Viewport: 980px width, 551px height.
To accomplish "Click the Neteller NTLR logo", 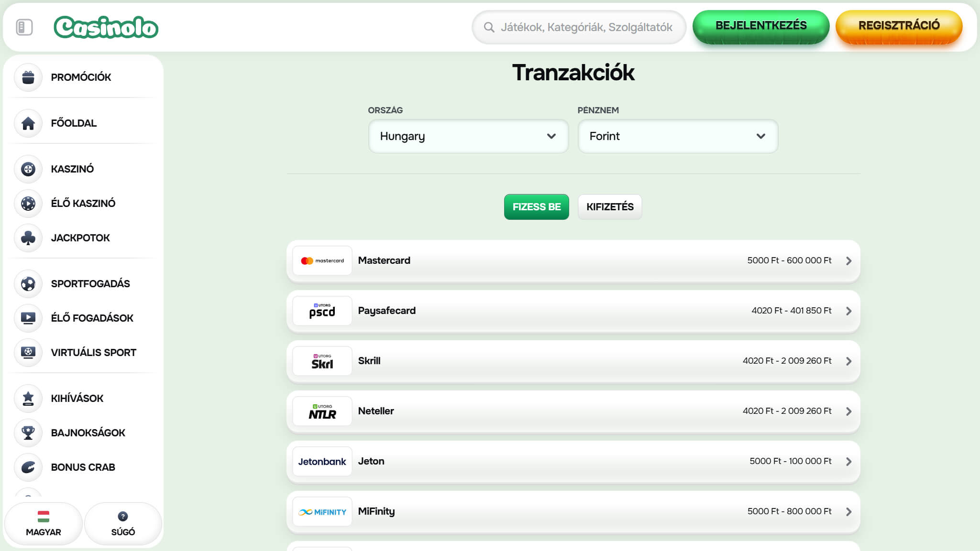I will pos(322,411).
